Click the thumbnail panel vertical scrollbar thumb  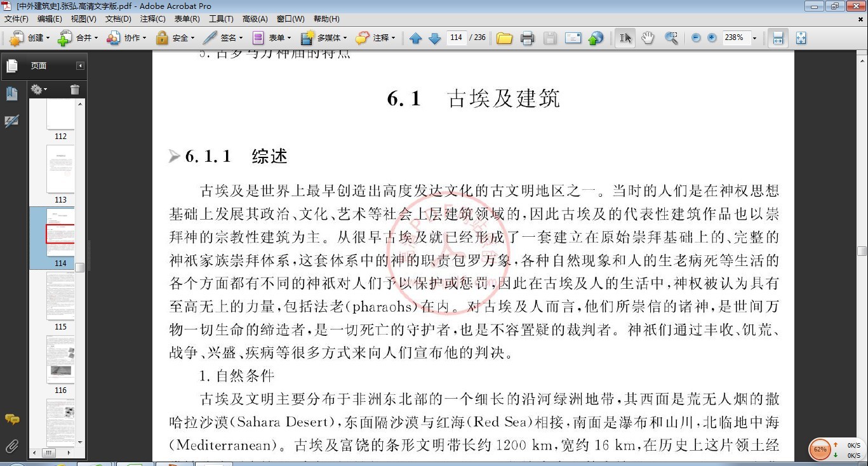[x=80, y=268]
